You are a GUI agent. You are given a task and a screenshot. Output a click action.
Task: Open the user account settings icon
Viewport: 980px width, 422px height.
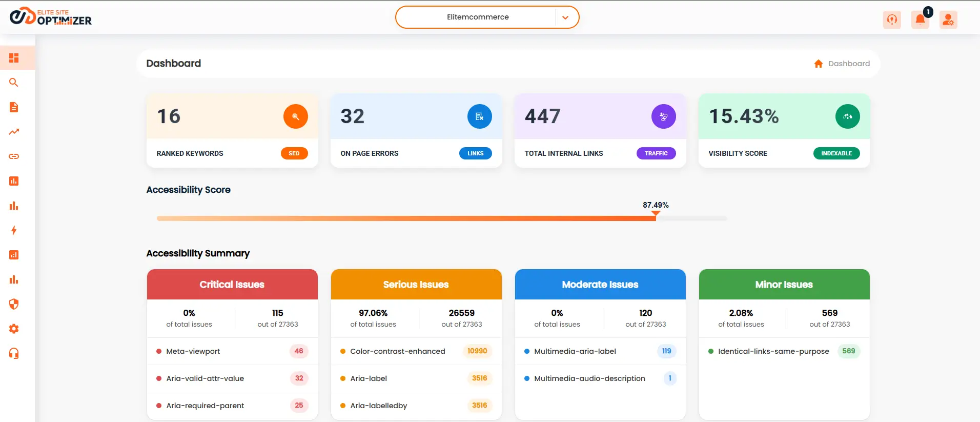click(x=948, y=19)
